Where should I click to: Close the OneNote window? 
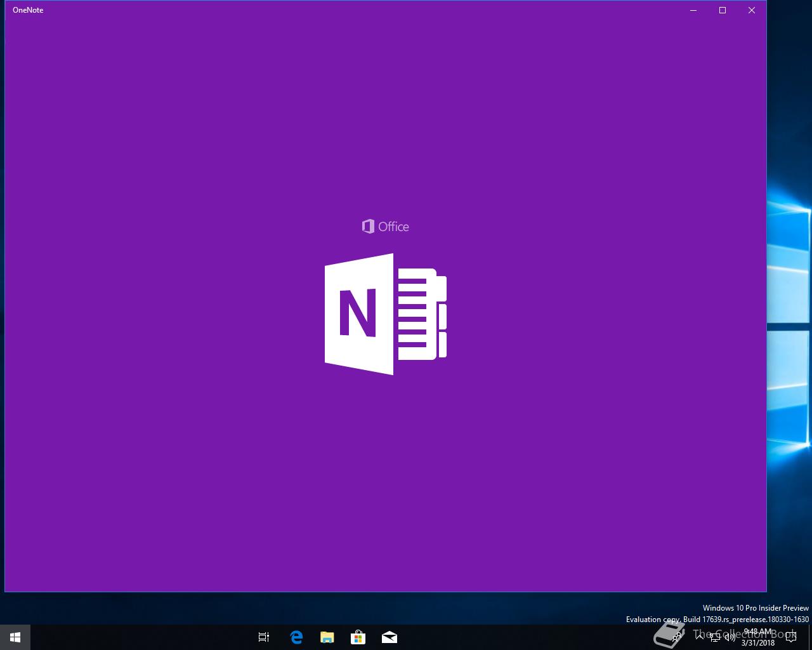752,10
